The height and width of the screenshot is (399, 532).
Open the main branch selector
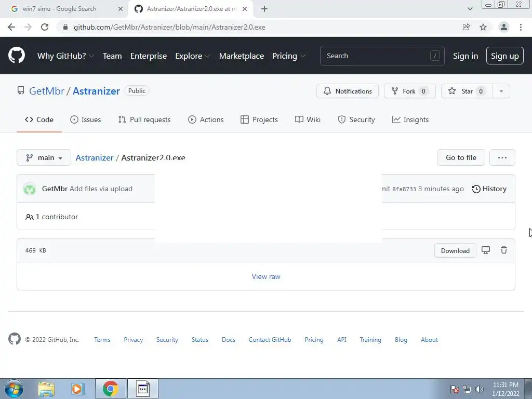click(x=44, y=157)
